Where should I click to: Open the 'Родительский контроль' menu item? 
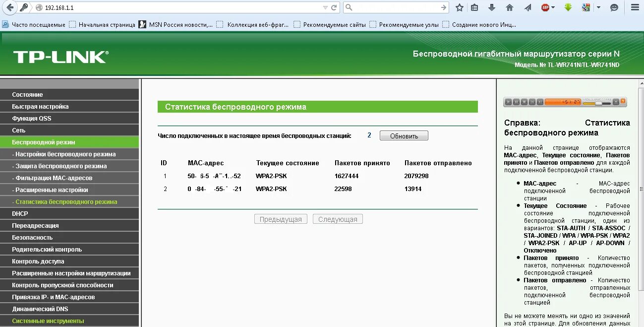pyautogui.click(x=69, y=249)
